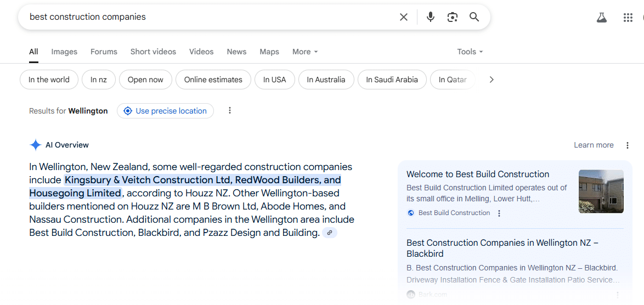Click the magnifying glass search icon
This screenshot has height=305, width=644.
pyautogui.click(x=474, y=17)
